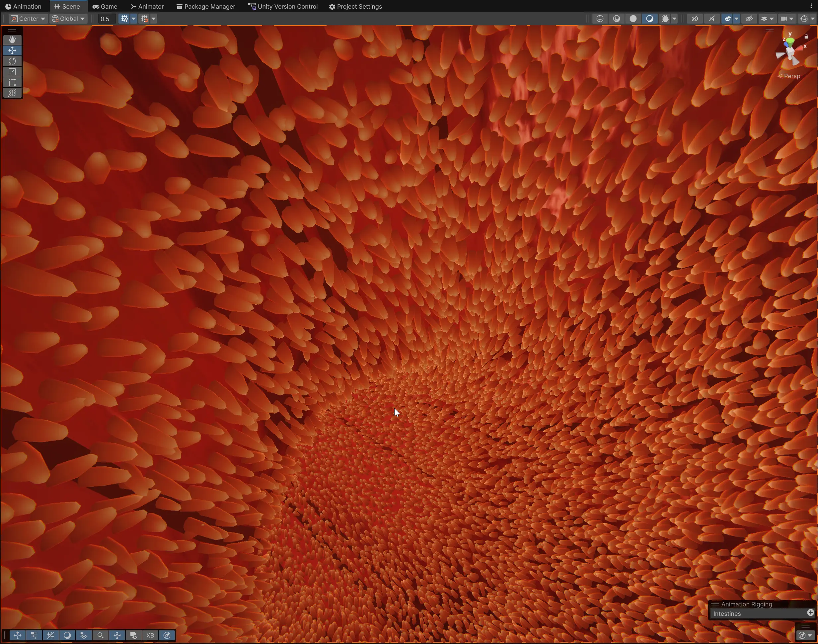Select the Rotate tool
818x644 pixels.
[x=12, y=61]
